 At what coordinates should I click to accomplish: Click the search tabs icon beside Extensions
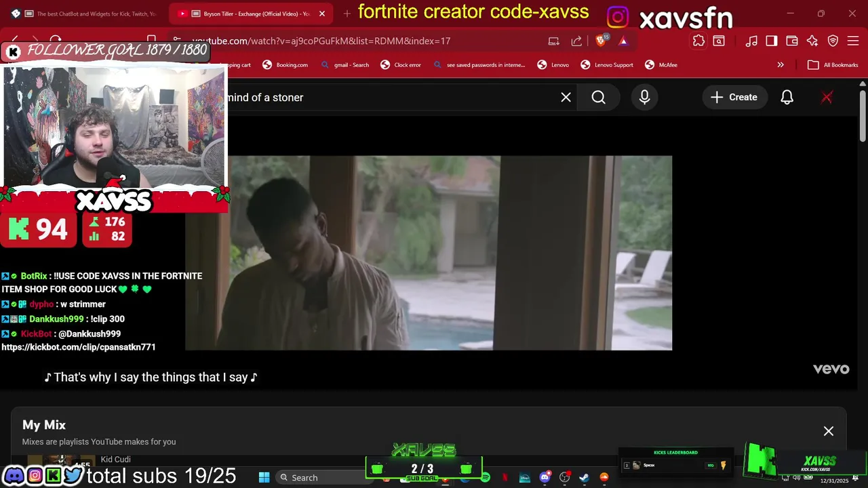719,41
